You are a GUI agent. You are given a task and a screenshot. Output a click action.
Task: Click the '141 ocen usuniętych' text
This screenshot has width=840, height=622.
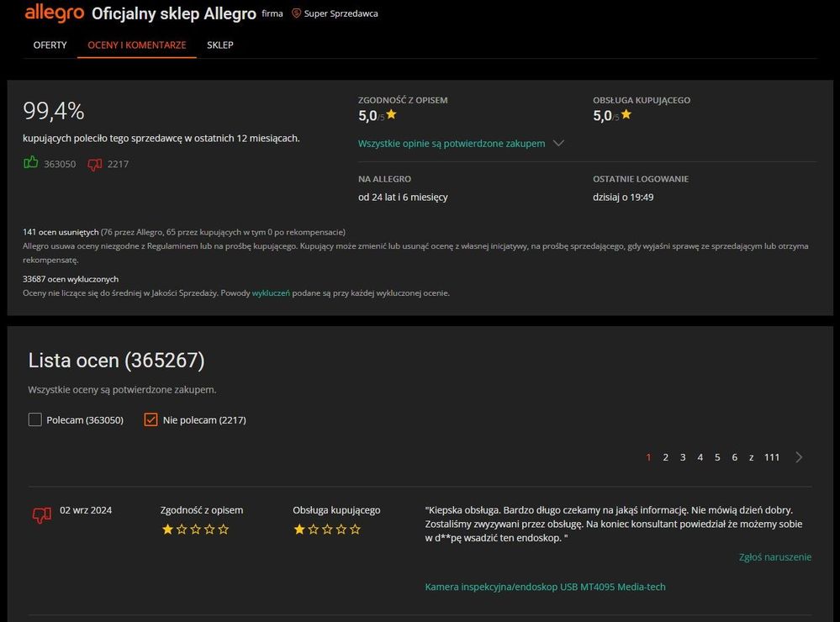(x=61, y=232)
